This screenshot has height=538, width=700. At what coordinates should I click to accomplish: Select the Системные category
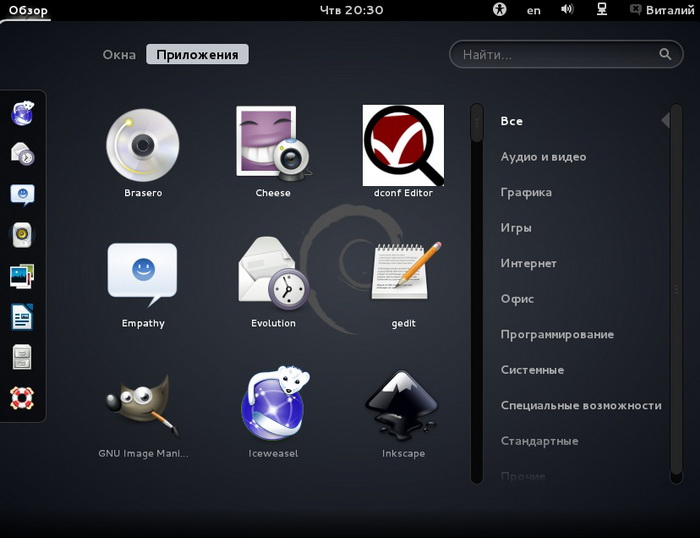(x=532, y=370)
